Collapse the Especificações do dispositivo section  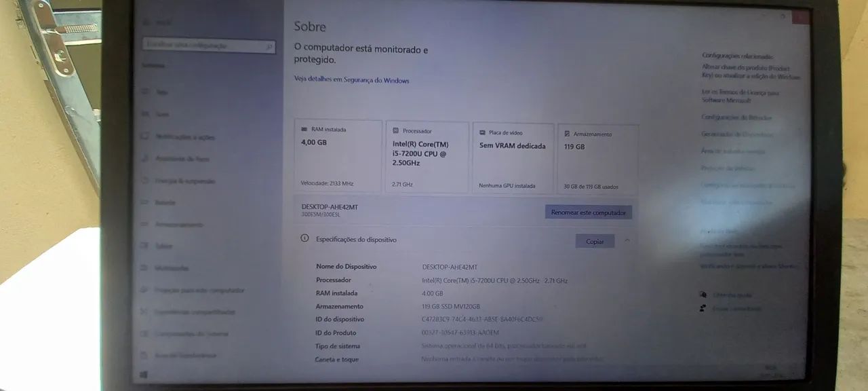pos(627,240)
